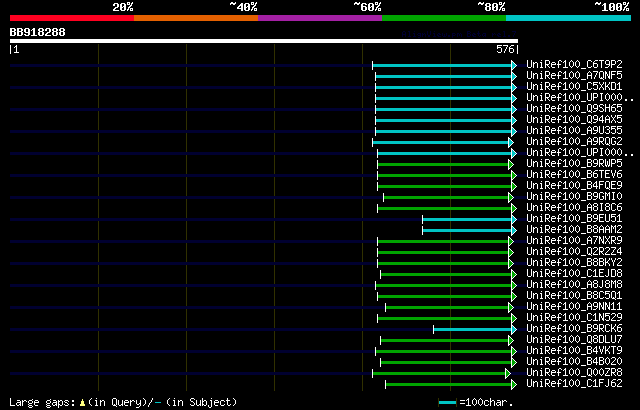Click the green ~80% identity legend segment
This screenshot has width=640, height=410.
point(444,18)
